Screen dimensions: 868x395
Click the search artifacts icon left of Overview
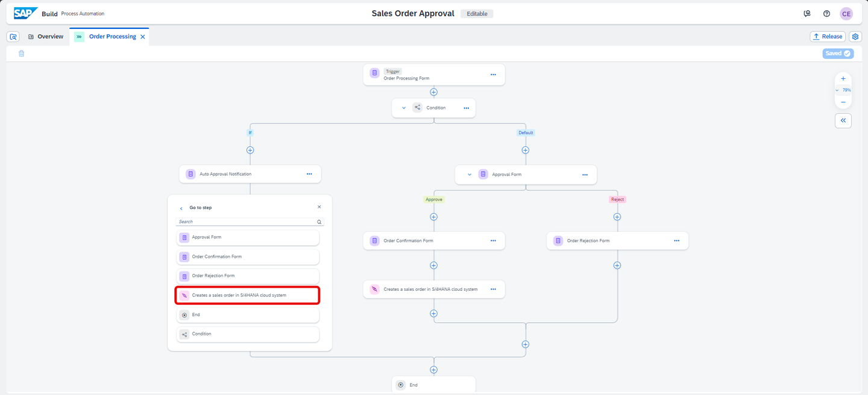click(x=13, y=37)
